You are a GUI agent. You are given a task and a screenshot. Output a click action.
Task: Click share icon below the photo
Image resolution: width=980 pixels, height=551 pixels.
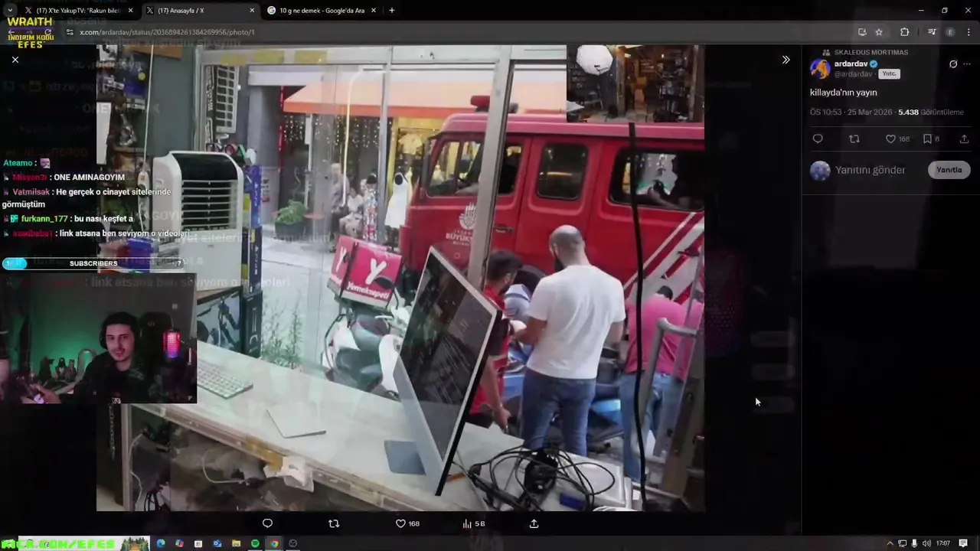[x=534, y=523]
